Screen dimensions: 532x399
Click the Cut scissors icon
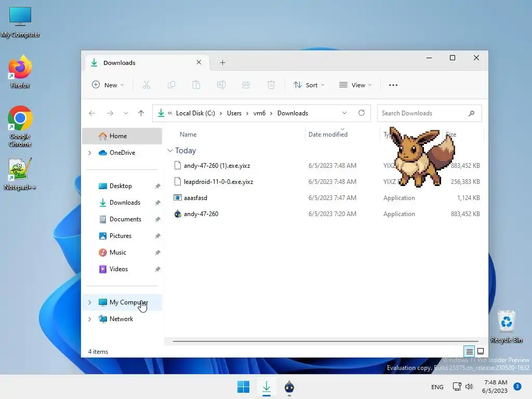(146, 85)
